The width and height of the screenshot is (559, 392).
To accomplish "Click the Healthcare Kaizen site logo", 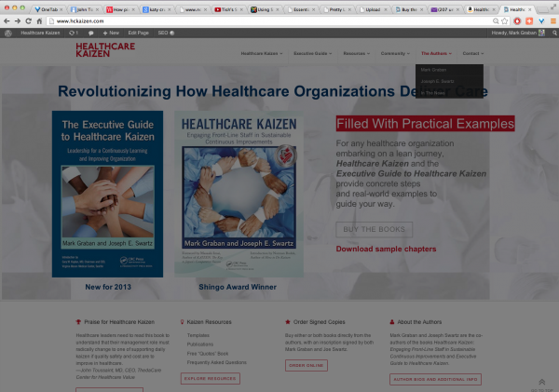I will pyautogui.click(x=105, y=50).
